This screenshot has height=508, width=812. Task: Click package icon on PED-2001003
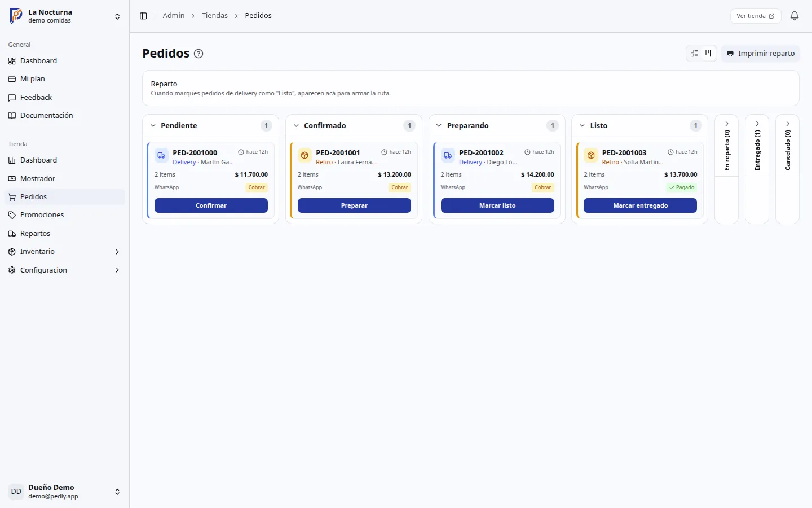click(591, 155)
